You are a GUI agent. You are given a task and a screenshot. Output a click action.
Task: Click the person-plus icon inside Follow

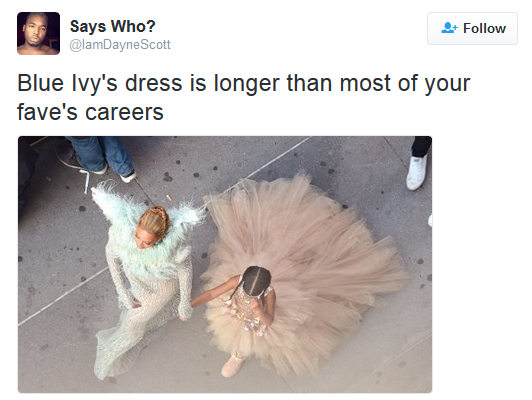point(449,28)
